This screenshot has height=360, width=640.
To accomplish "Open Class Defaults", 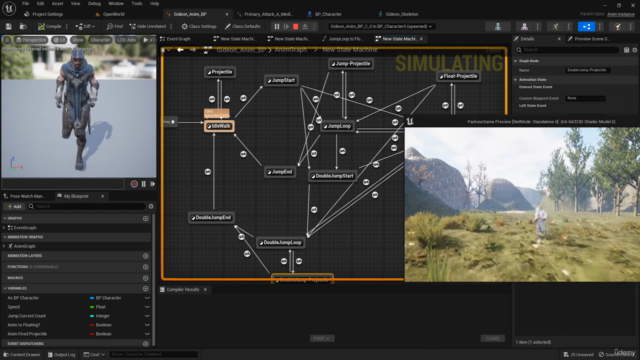I will click(x=242, y=27).
